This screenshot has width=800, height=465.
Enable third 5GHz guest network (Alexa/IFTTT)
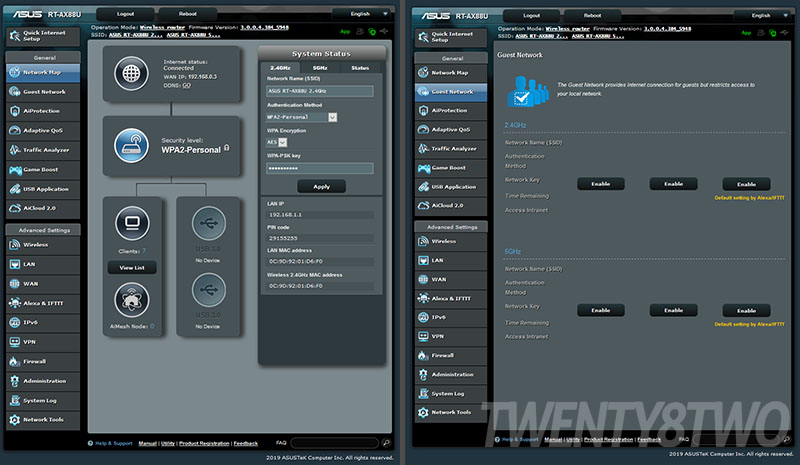pos(746,310)
